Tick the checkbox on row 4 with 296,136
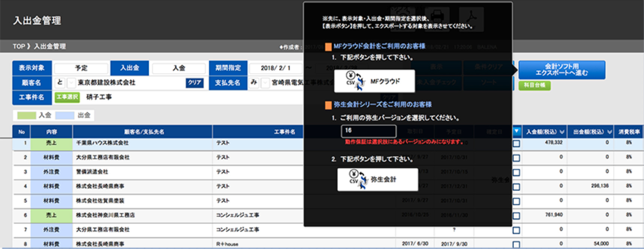This screenshot has width=644, height=249. (516, 187)
